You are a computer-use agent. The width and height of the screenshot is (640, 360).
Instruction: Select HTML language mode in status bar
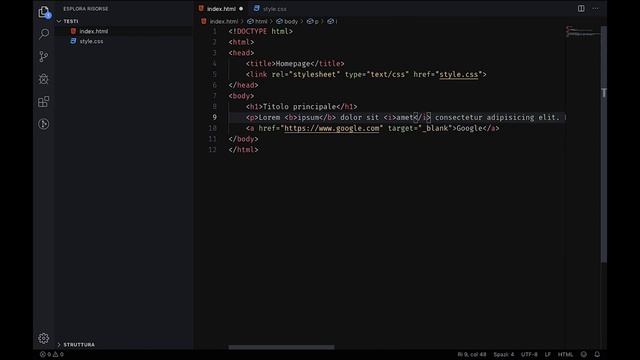[x=565, y=354]
